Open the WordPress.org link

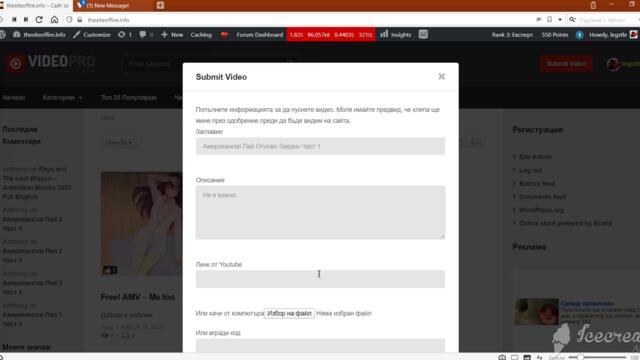click(541, 210)
